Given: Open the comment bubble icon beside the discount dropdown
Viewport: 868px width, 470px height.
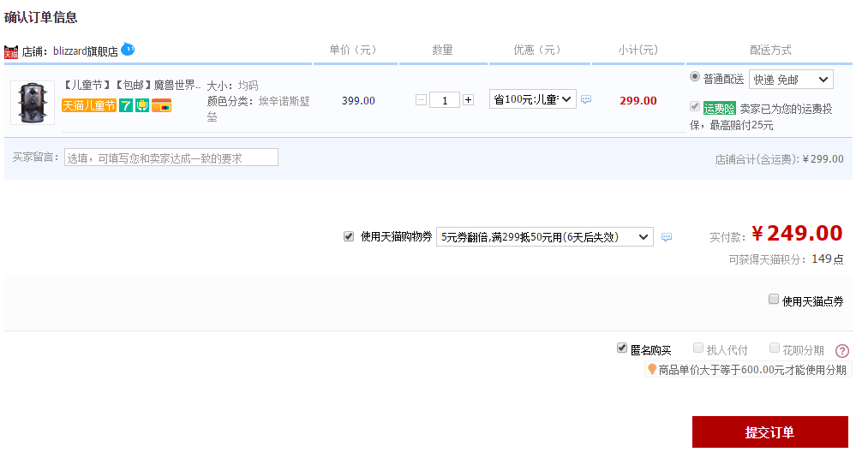Looking at the screenshot, I should click(586, 99).
